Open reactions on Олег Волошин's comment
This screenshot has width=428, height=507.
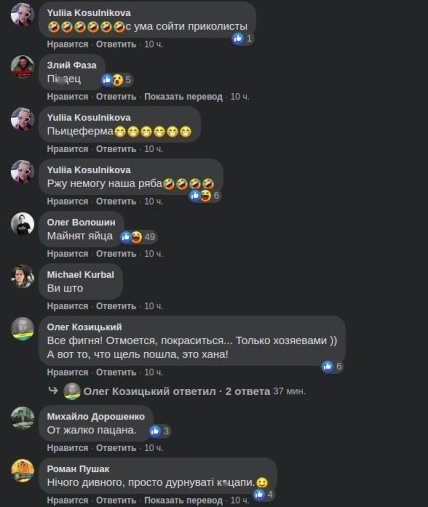coord(138,237)
